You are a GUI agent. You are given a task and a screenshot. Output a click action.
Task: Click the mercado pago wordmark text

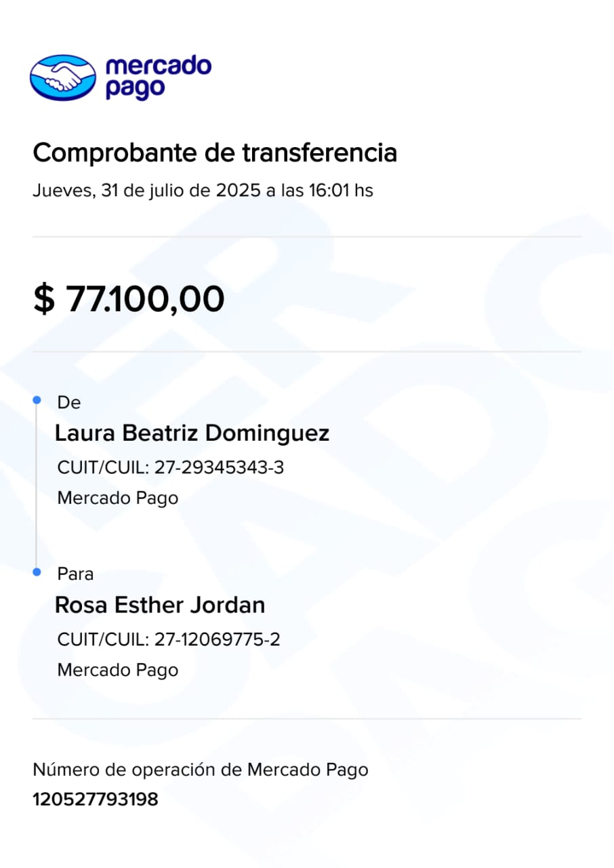pos(159,77)
